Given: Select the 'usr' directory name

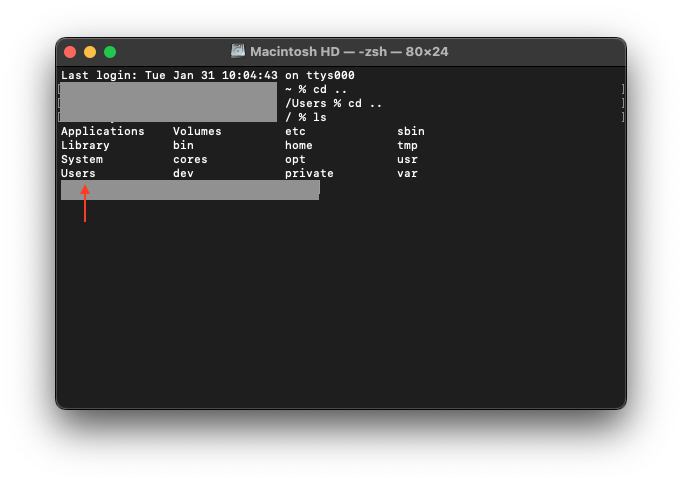Looking at the screenshot, I should tap(407, 159).
